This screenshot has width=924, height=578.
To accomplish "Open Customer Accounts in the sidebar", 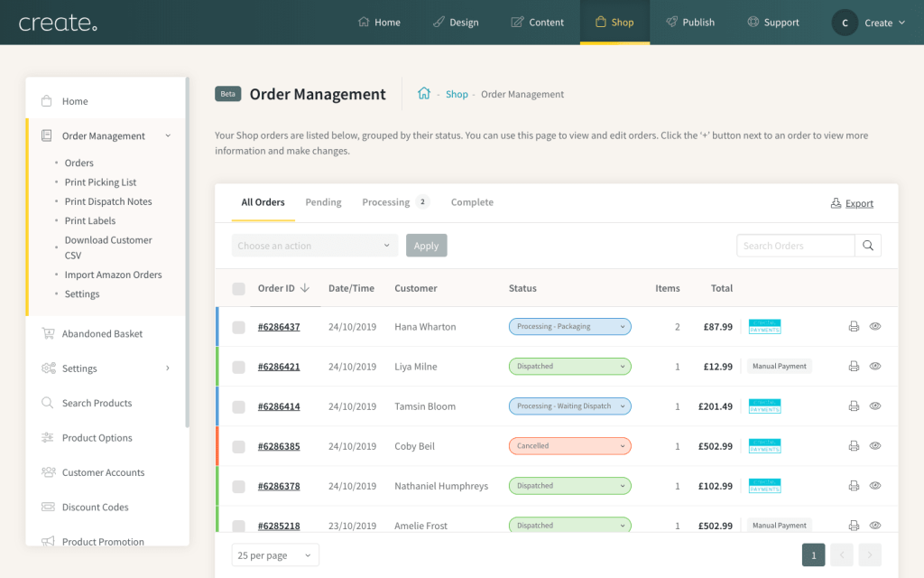I will 103,473.
